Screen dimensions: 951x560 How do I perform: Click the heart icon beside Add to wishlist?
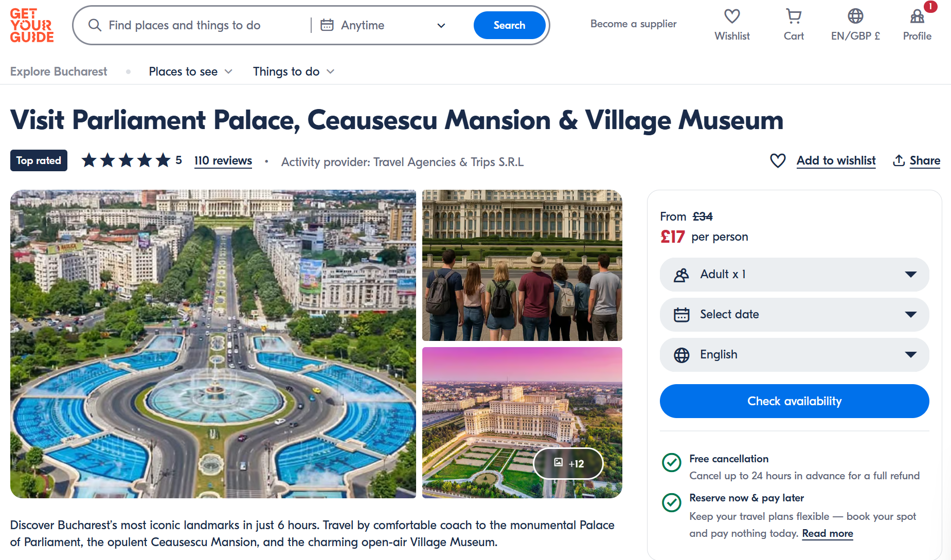coord(778,160)
